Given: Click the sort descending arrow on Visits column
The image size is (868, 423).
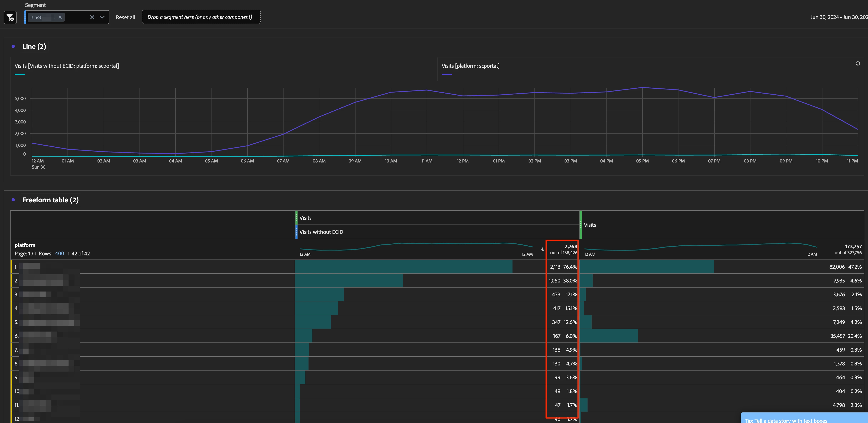Looking at the screenshot, I should [x=543, y=249].
